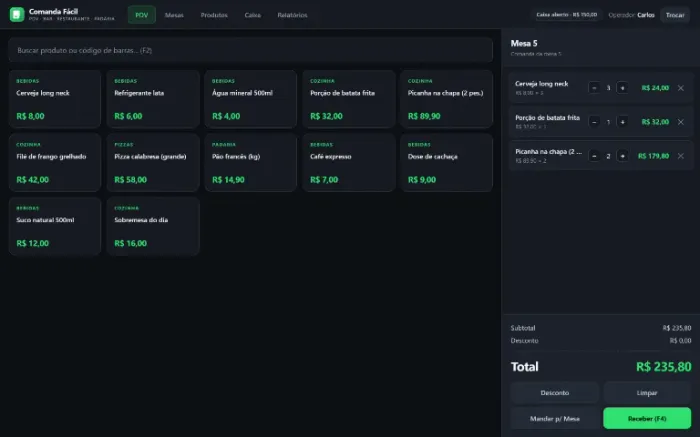Click Mandar p/ Mesa button
The image size is (700, 437).
click(x=554, y=419)
